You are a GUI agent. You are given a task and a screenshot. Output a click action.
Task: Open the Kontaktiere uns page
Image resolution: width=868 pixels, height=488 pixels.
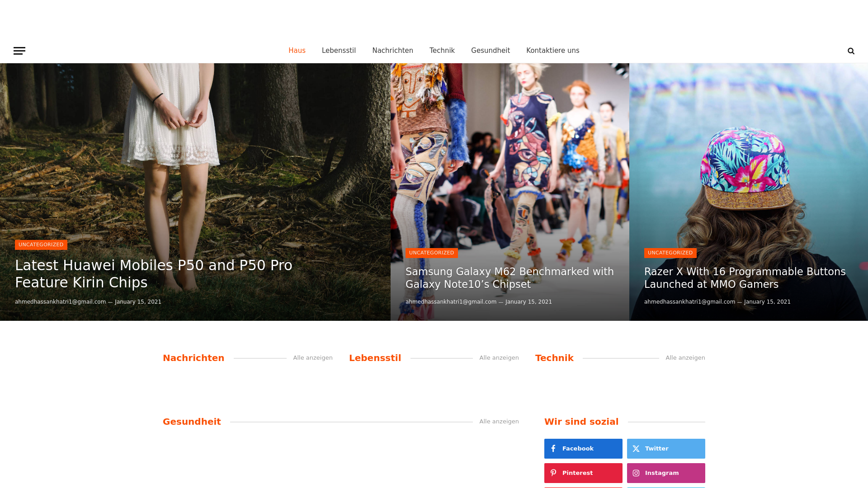[552, 51]
